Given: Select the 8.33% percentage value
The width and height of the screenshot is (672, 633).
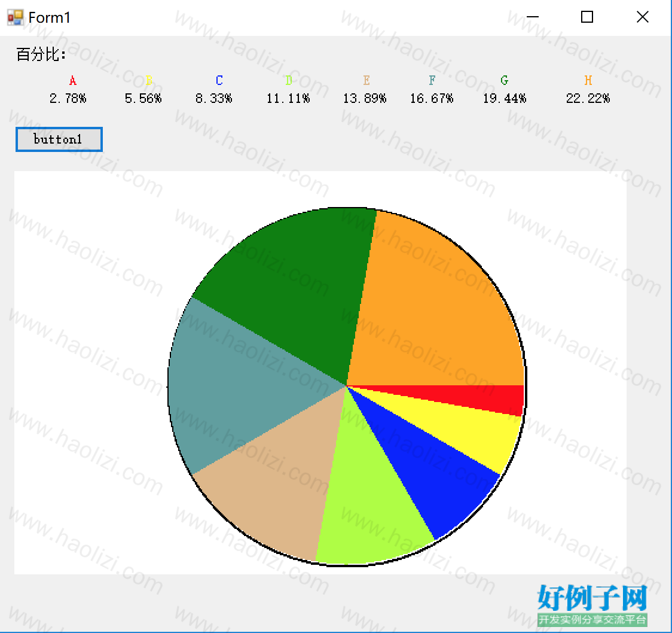Looking at the screenshot, I should [214, 99].
